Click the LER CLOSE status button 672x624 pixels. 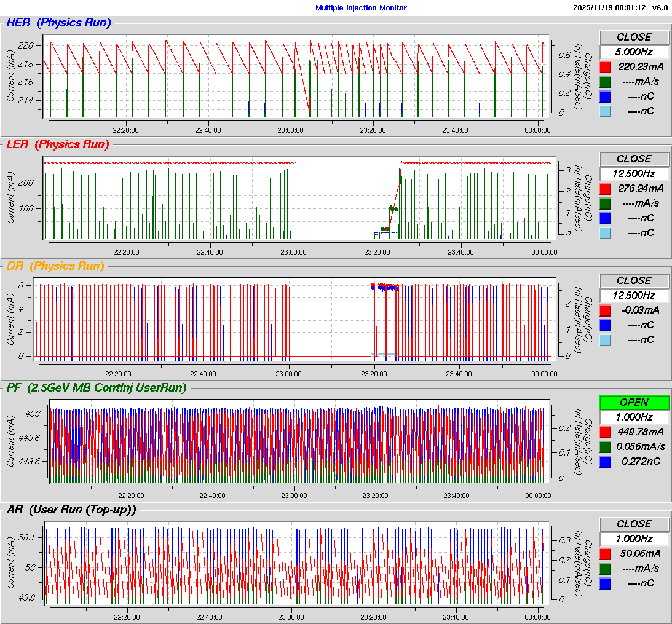tap(634, 159)
